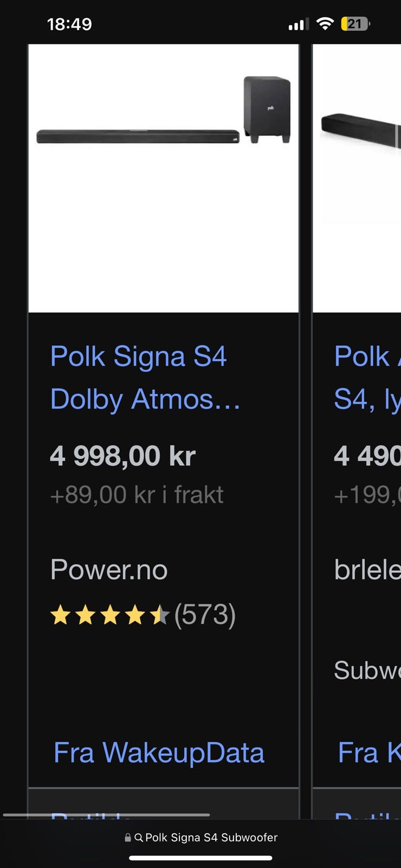
Task: Open the (573) reviews count
Action: tap(205, 615)
